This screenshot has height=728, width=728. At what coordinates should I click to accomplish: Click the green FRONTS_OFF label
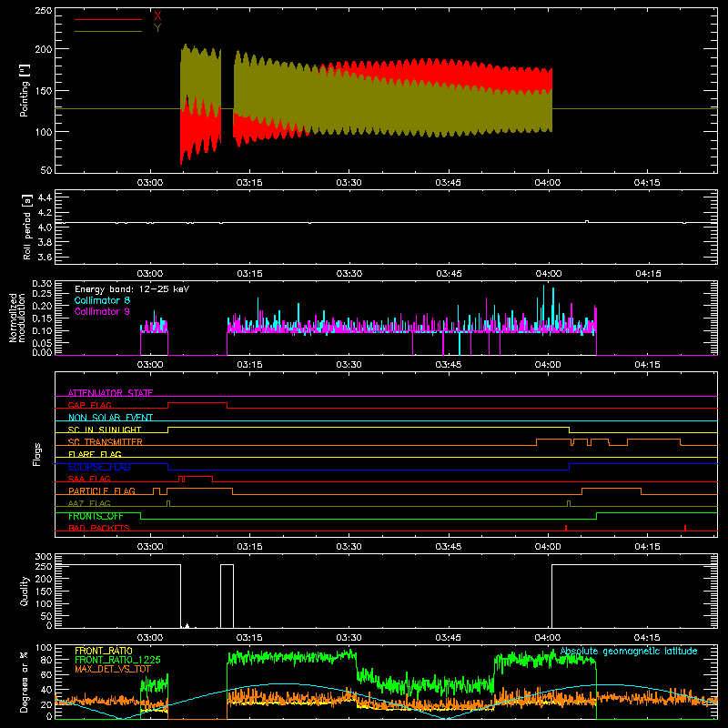[x=96, y=516]
